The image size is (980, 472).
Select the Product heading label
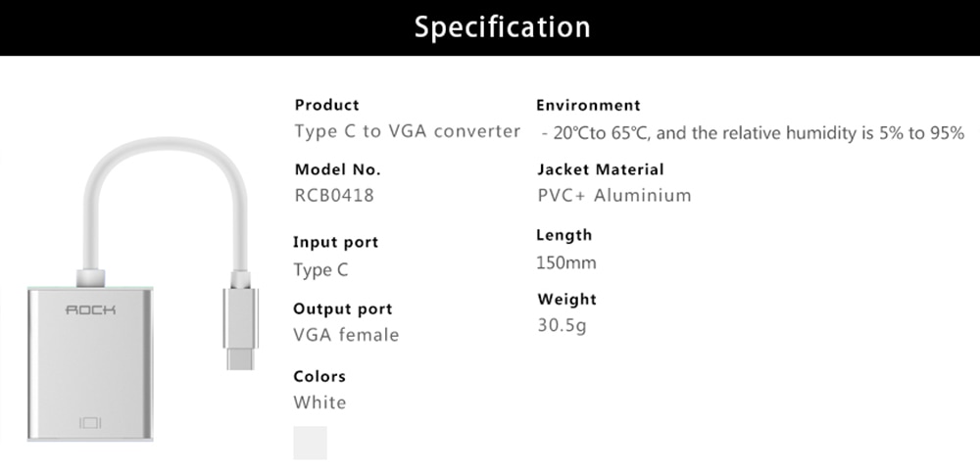click(x=327, y=105)
